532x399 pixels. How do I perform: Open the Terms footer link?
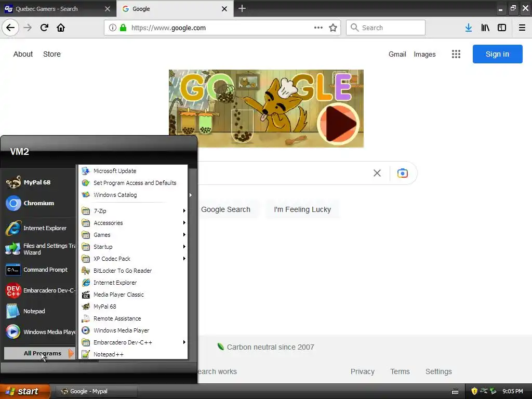tap(400, 371)
